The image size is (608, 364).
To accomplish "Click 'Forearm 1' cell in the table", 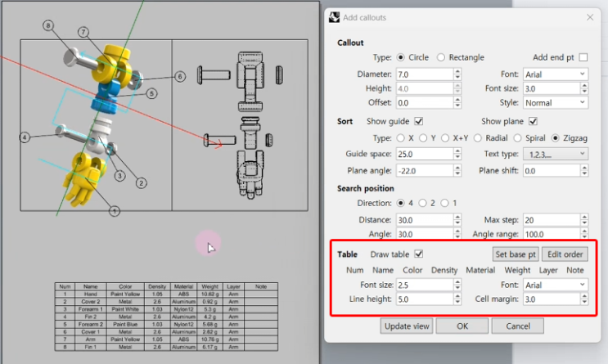I will tap(91, 309).
